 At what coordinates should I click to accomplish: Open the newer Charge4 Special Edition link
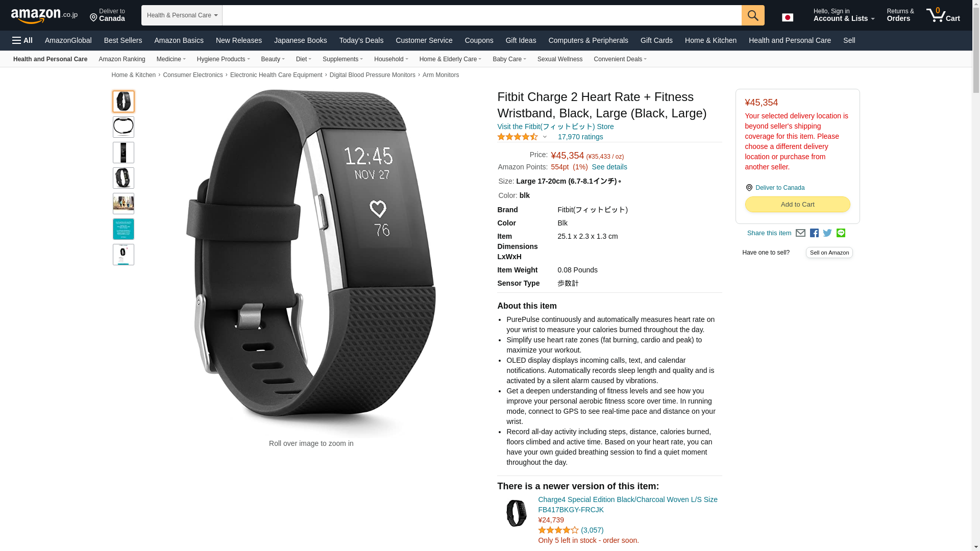point(627,505)
